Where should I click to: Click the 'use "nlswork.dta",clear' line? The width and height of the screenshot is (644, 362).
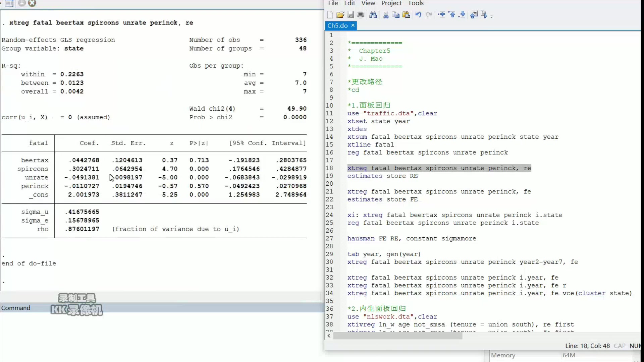tap(392, 317)
